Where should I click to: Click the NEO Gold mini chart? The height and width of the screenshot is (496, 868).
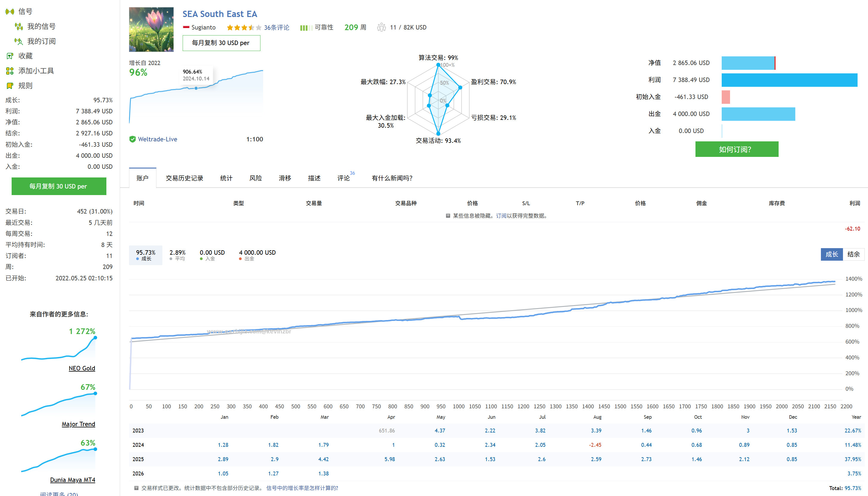tap(58, 348)
